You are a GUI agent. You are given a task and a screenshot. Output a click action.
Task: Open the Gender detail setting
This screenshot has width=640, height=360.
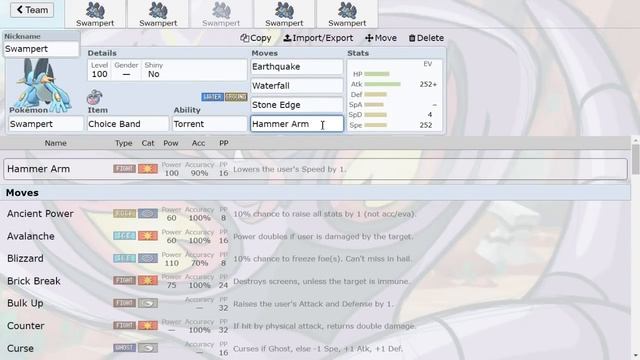click(x=126, y=70)
